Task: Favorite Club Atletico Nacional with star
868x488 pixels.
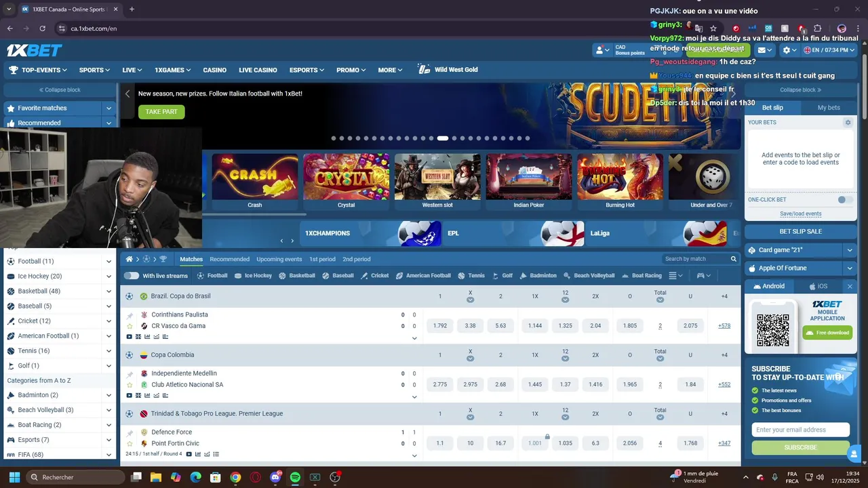Action: pos(130,385)
